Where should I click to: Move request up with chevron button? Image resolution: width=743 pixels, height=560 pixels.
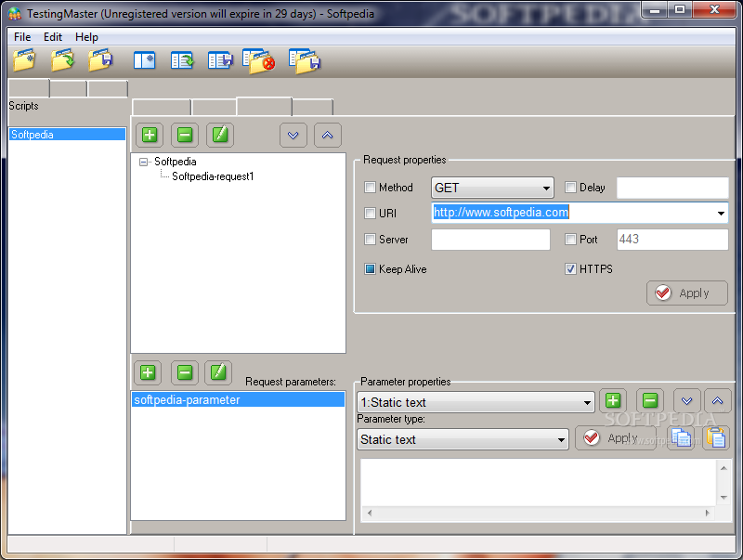click(328, 135)
